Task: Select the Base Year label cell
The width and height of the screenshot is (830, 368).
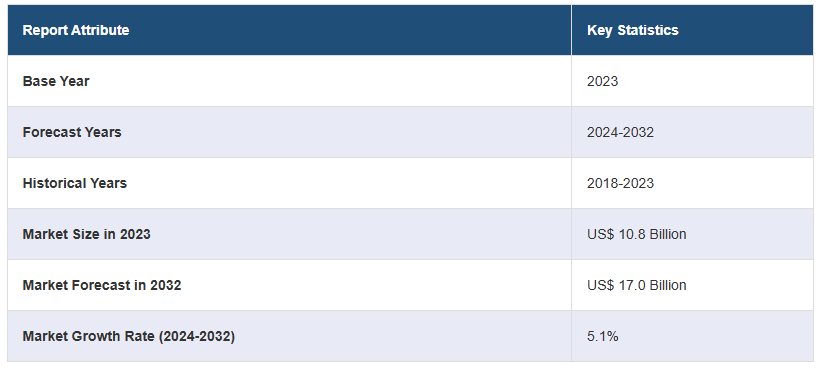Action: click(290, 81)
